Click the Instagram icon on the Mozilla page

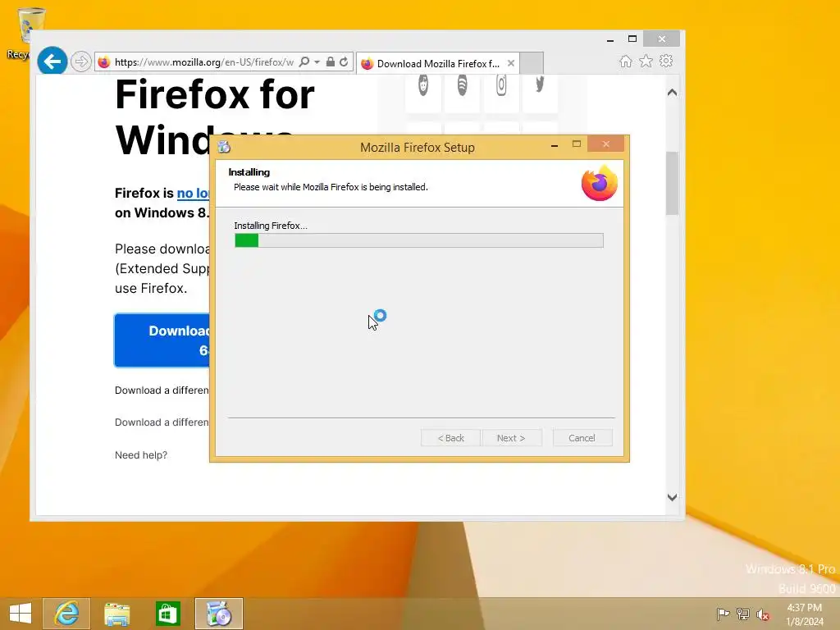point(501,85)
